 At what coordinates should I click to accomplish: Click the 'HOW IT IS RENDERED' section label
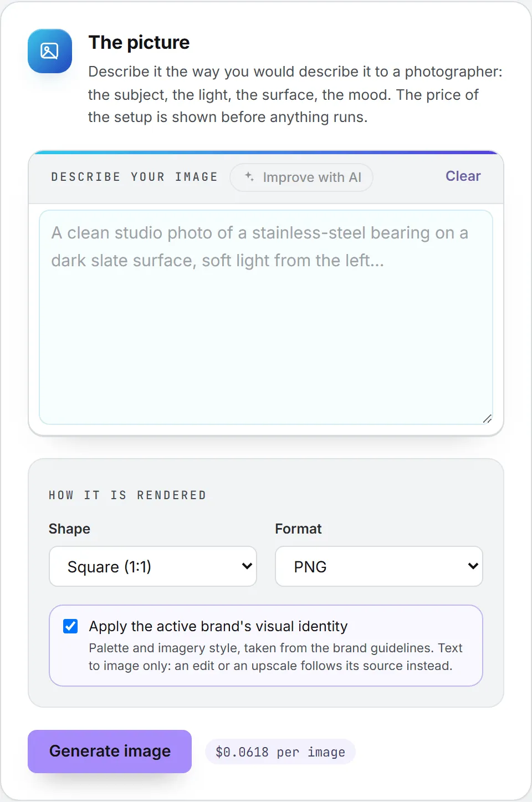point(127,495)
